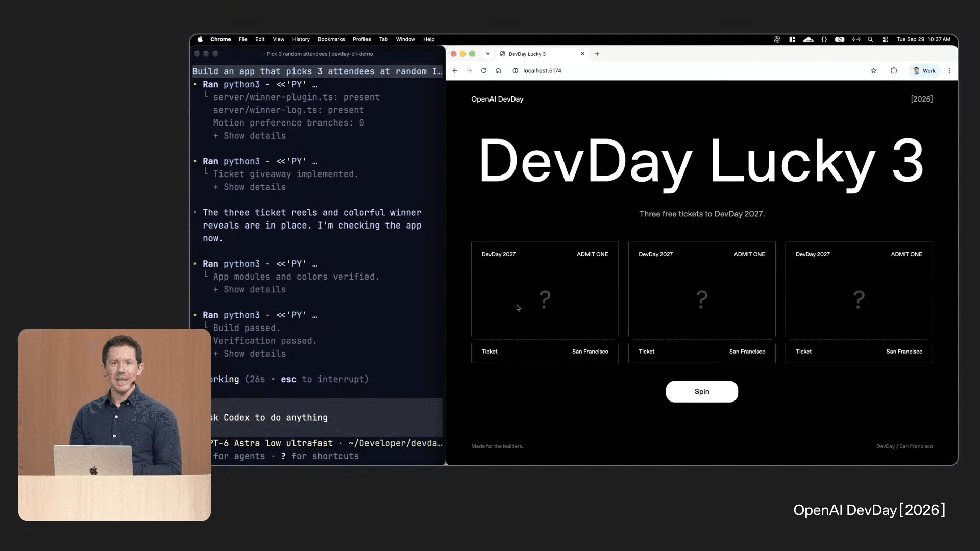
Task: Open the Chrome extensions puzzle icon
Action: point(894,71)
